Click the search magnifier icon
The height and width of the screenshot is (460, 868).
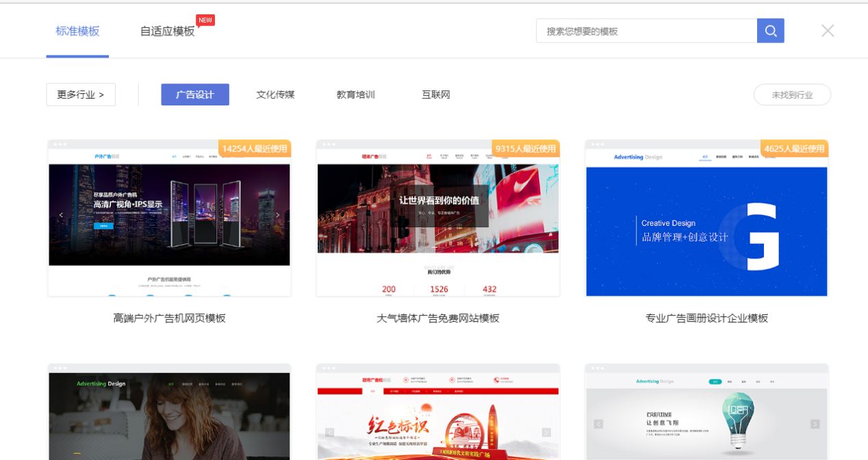pyautogui.click(x=770, y=30)
